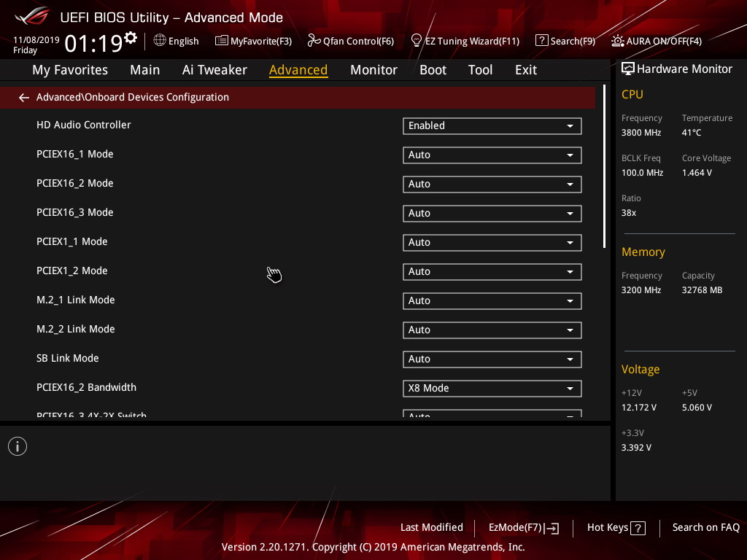The image size is (747, 560).
Task: Click the settings gear icon beside clock
Action: coord(131,38)
